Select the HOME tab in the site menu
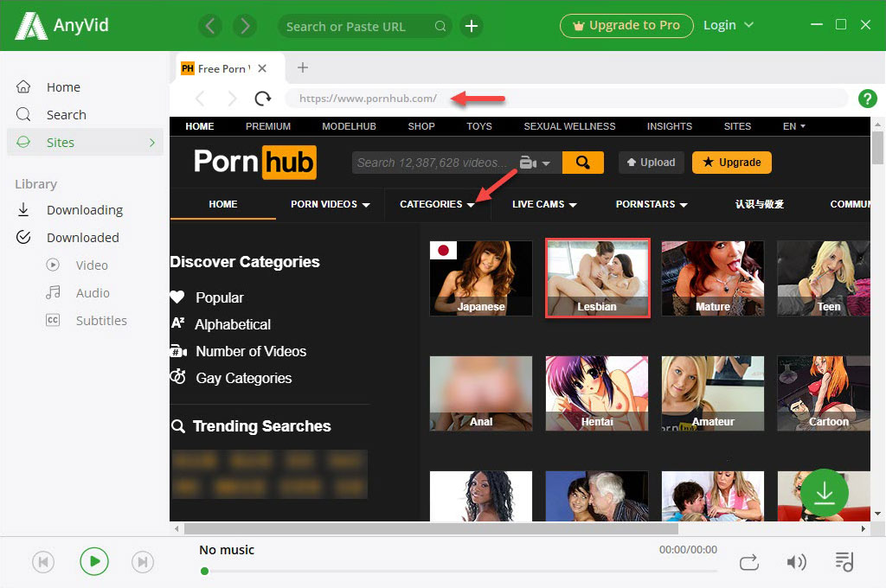This screenshot has height=588, width=886. pyautogui.click(x=222, y=204)
